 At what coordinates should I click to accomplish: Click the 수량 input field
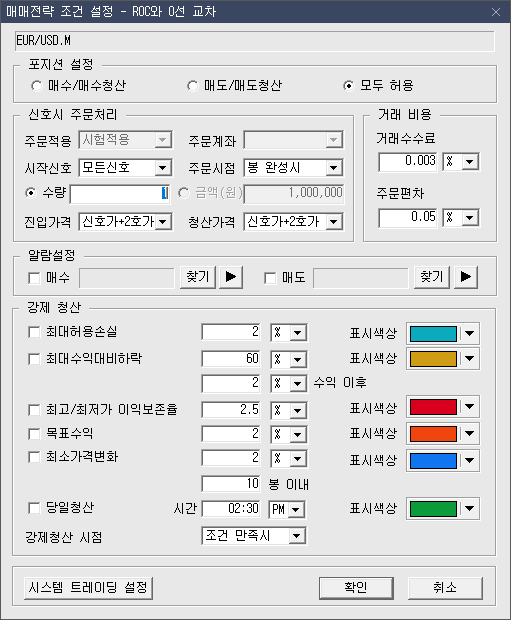(x=120, y=194)
